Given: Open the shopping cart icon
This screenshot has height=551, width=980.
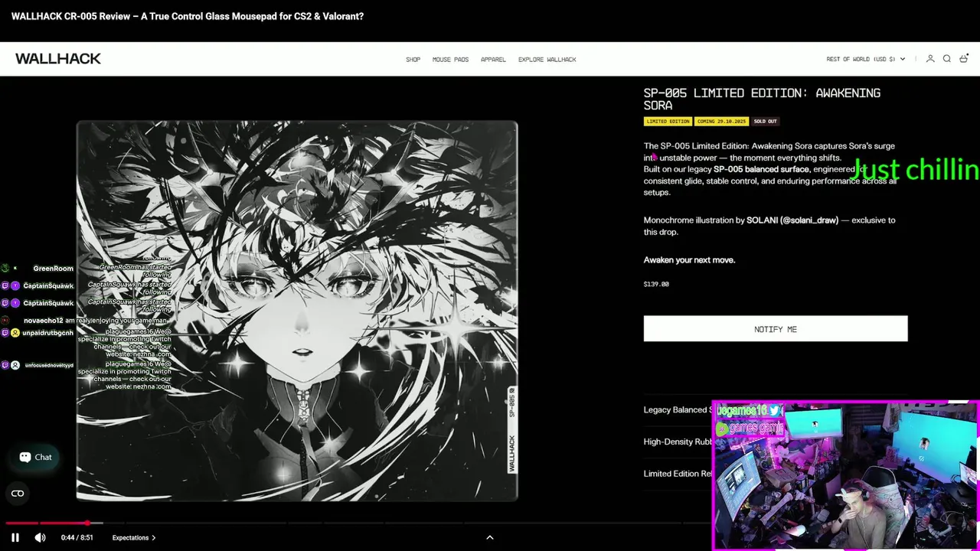Looking at the screenshot, I should click(964, 59).
